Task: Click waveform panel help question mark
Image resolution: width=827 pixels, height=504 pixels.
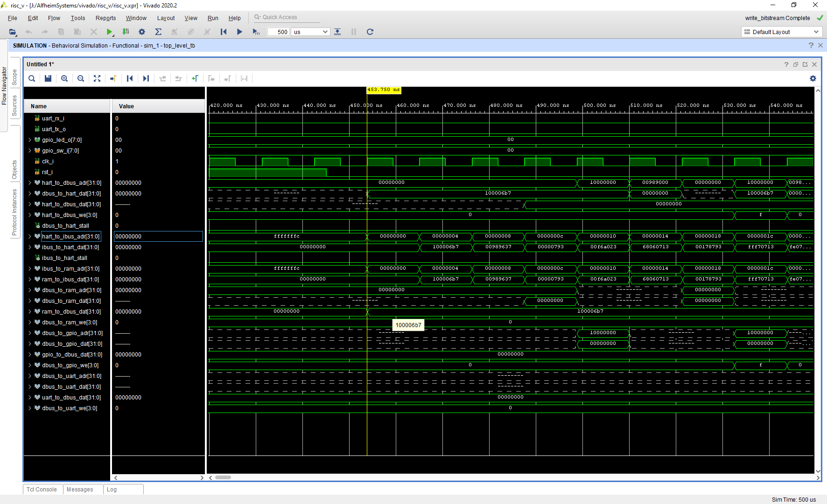Action: [x=786, y=64]
